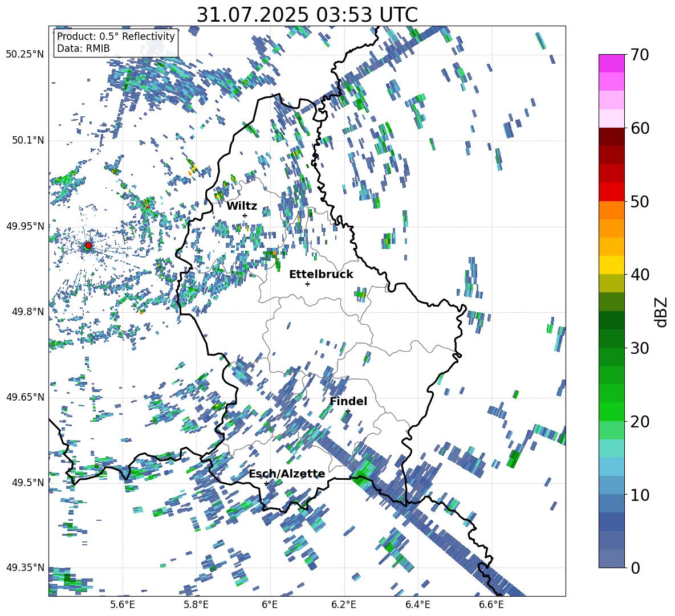
Task: Click the colorbar tick label 50
Action: [640, 201]
